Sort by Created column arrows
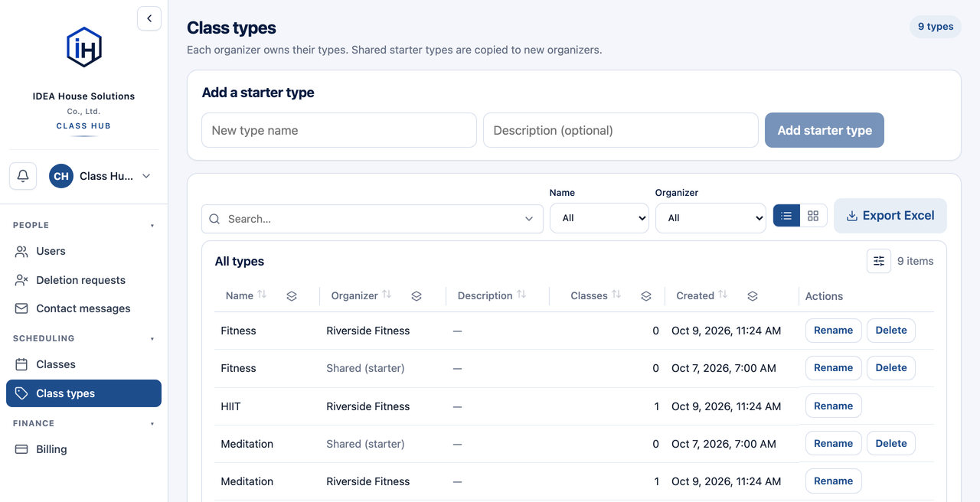 pyautogui.click(x=723, y=295)
